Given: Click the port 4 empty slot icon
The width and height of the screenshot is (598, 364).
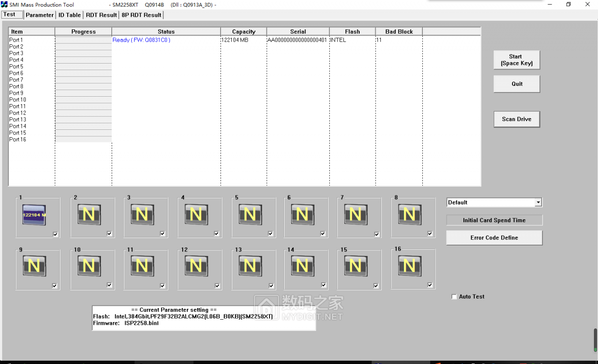Looking at the screenshot, I should [x=196, y=215].
